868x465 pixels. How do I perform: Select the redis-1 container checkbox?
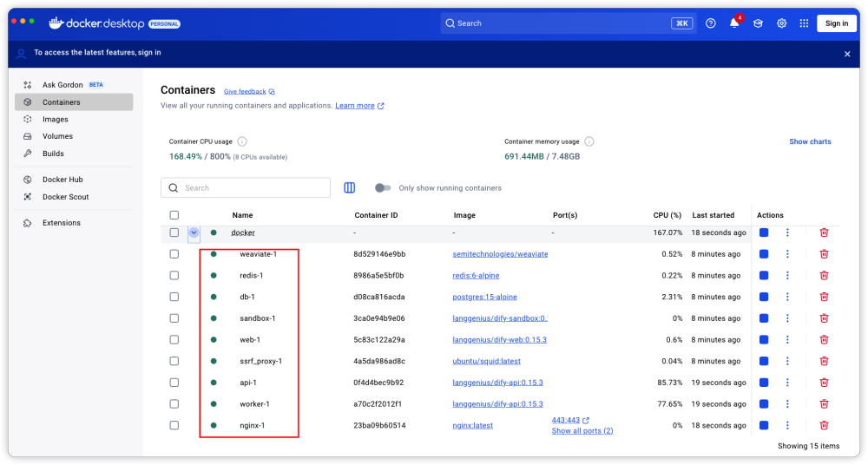point(174,276)
